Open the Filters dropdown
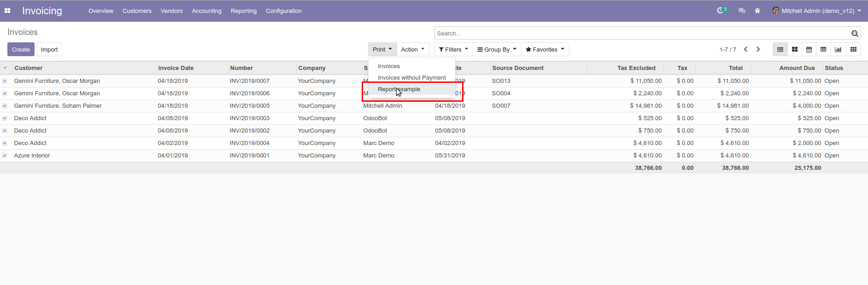 click(453, 49)
